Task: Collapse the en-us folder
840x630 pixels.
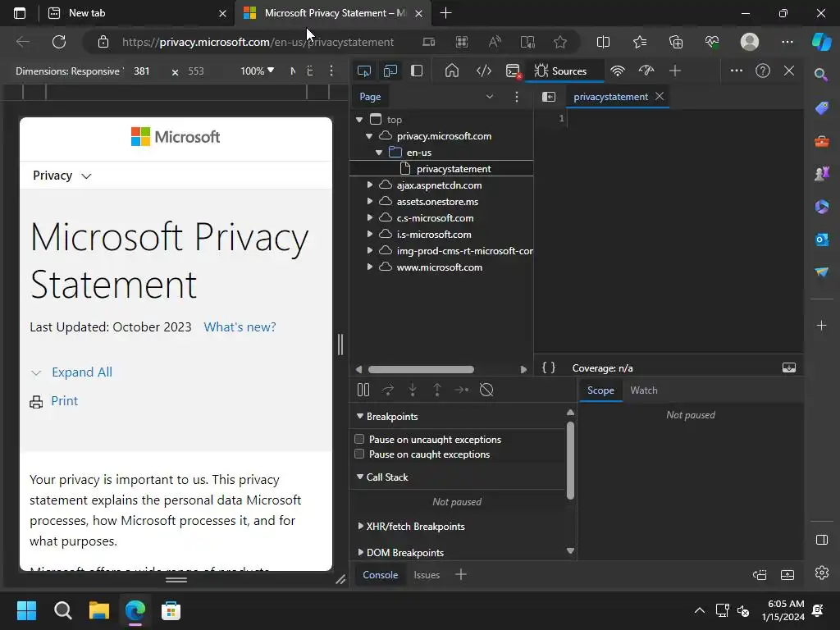Action: (379, 153)
